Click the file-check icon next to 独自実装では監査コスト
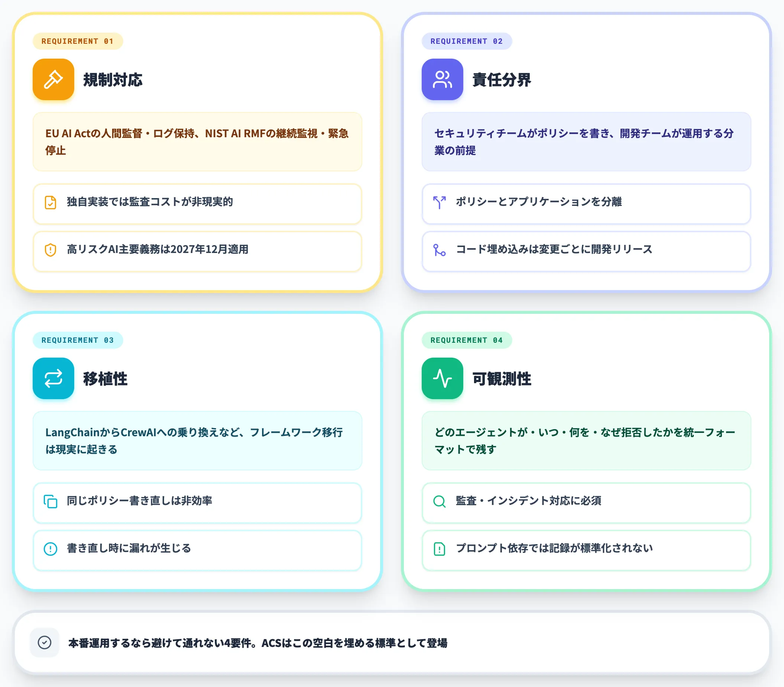Screen dimensions: 784x687 (x=50, y=203)
